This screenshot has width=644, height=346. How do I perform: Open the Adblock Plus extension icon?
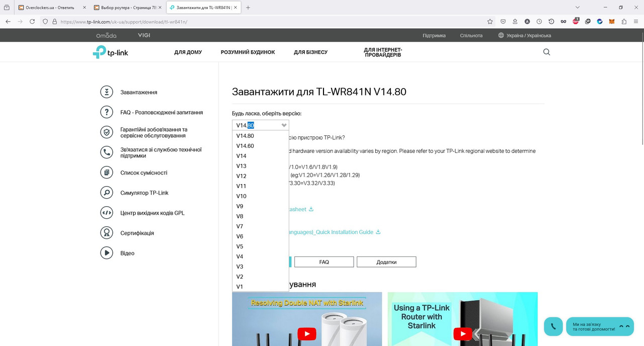tap(576, 22)
